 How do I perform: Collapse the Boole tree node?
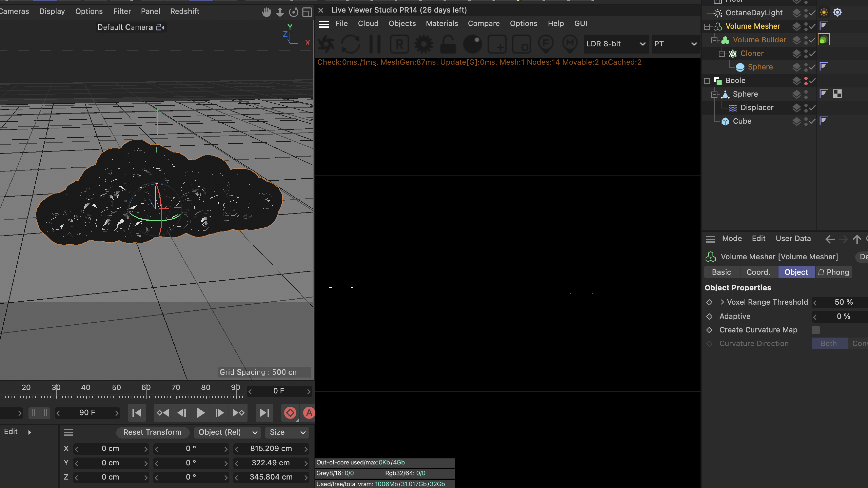click(707, 81)
